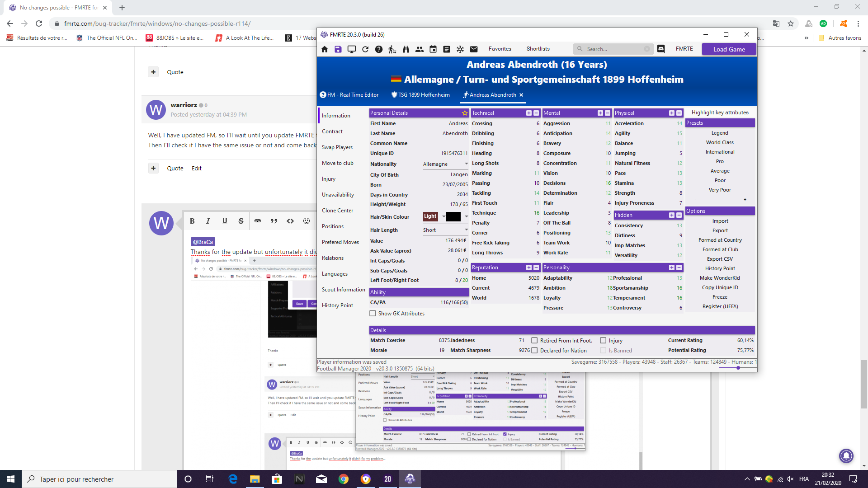
Task: Open the skin colour Light dropdown arrow
Action: [443, 216]
